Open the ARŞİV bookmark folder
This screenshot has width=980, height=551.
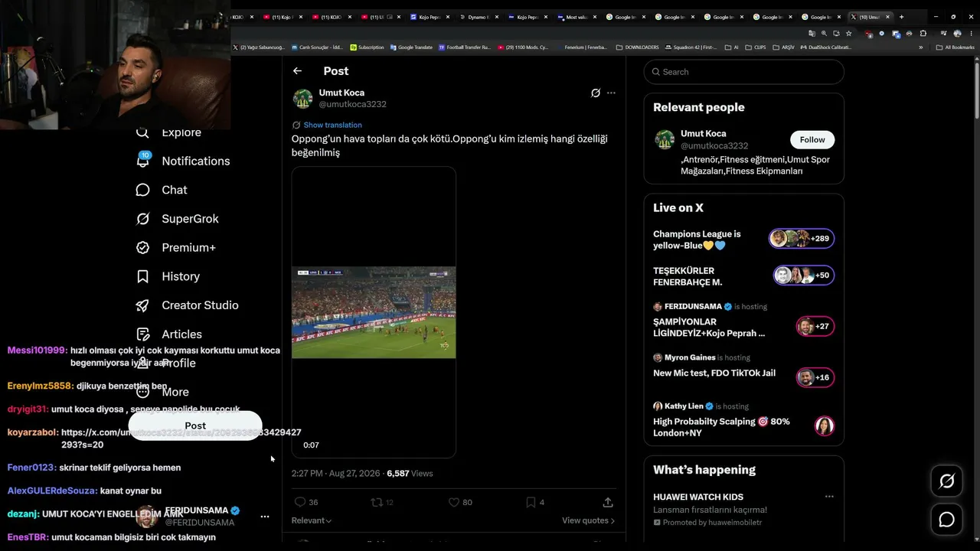pos(783,47)
